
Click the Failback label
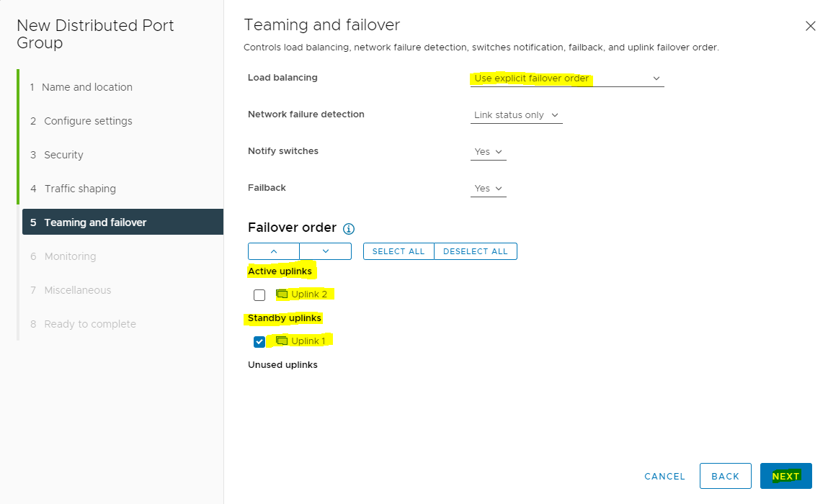[267, 187]
